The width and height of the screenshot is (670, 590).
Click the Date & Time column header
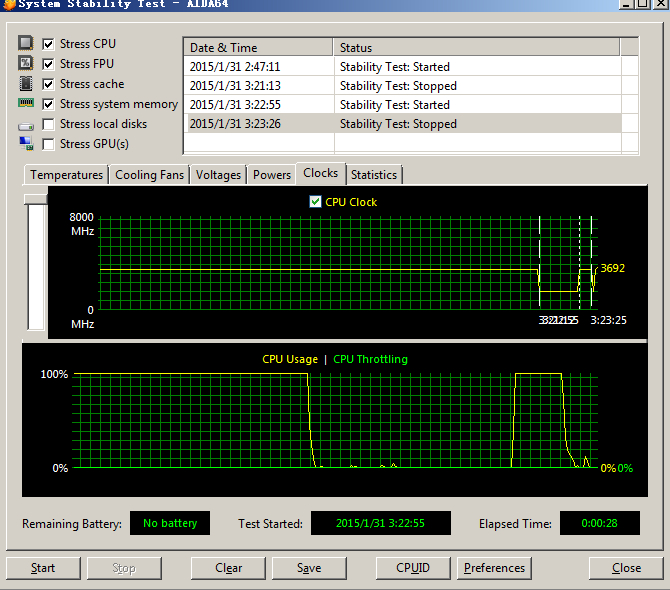pos(259,47)
